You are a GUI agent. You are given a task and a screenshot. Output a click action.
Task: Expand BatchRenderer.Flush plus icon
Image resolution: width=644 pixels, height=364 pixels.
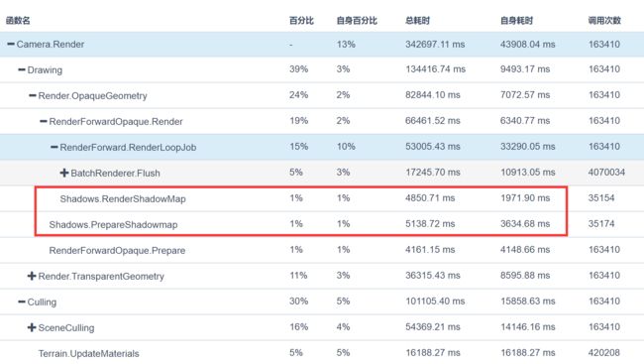click(64, 173)
